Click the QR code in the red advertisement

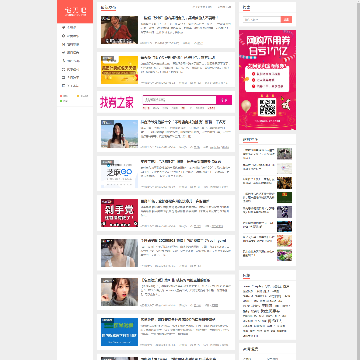267,107
